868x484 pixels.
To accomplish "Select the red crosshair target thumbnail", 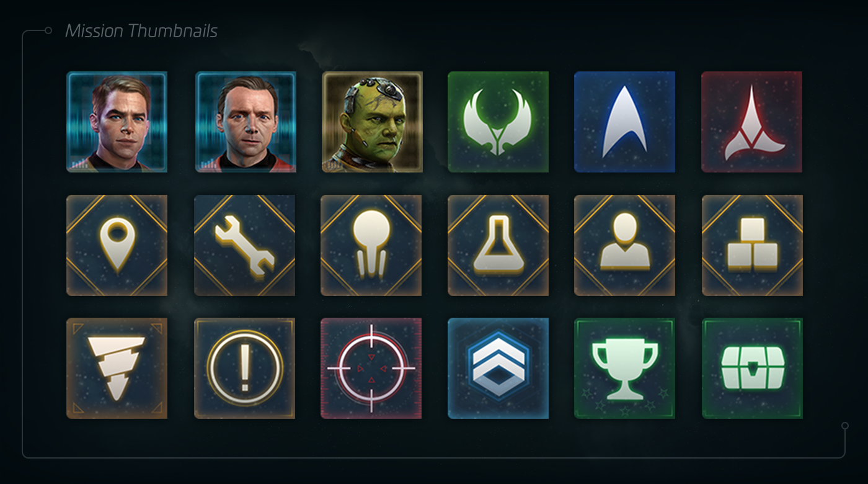I will [371, 369].
